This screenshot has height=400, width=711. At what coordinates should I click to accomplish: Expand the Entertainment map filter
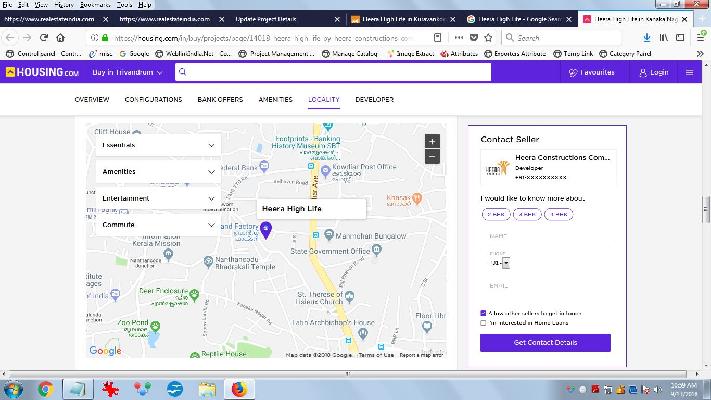[158, 198]
